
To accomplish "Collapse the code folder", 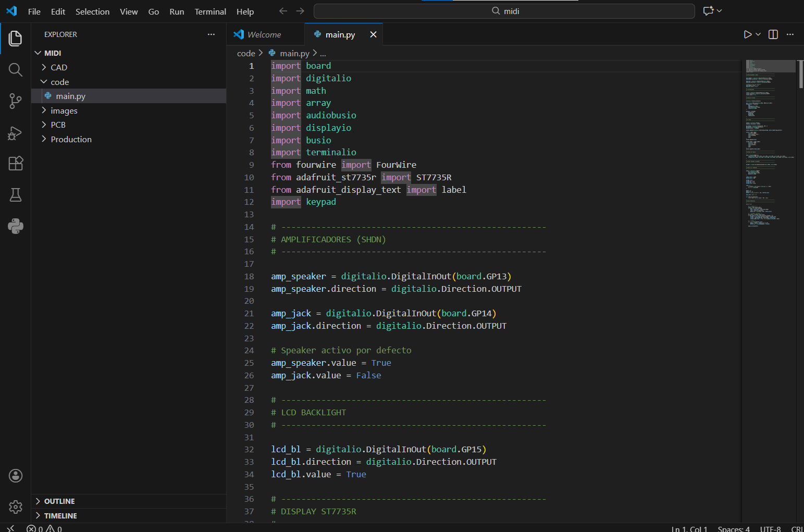I will [x=59, y=82].
